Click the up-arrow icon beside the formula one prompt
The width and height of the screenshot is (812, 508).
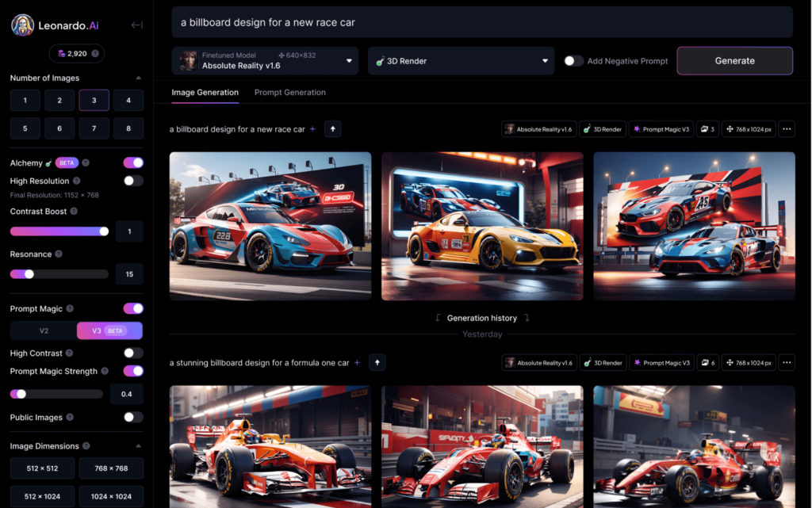(x=377, y=362)
